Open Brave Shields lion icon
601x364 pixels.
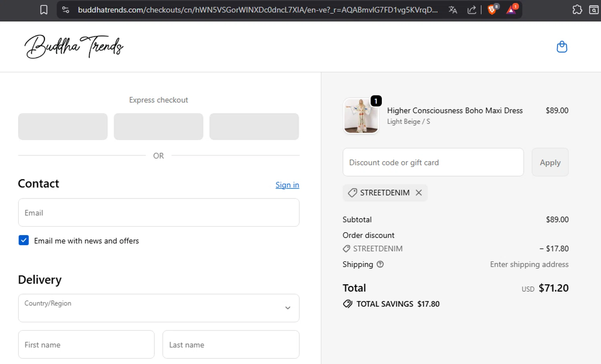tap(492, 10)
